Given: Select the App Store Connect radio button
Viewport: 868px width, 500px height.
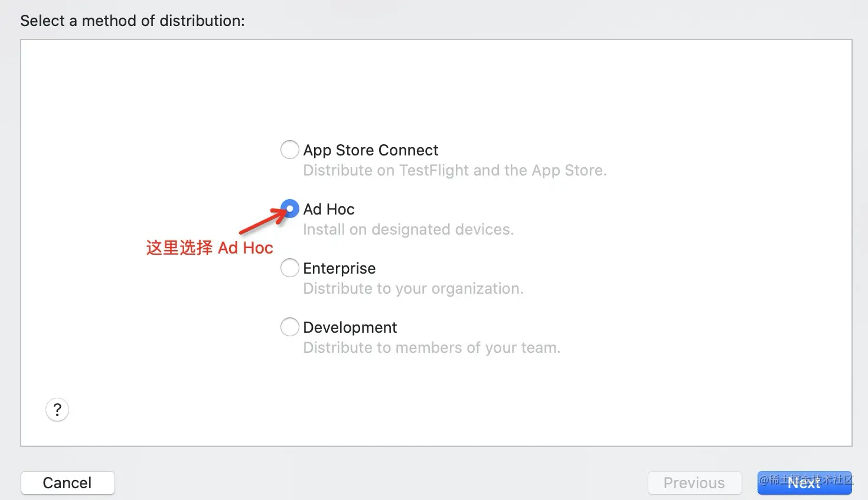Looking at the screenshot, I should pyautogui.click(x=289, y=150).
